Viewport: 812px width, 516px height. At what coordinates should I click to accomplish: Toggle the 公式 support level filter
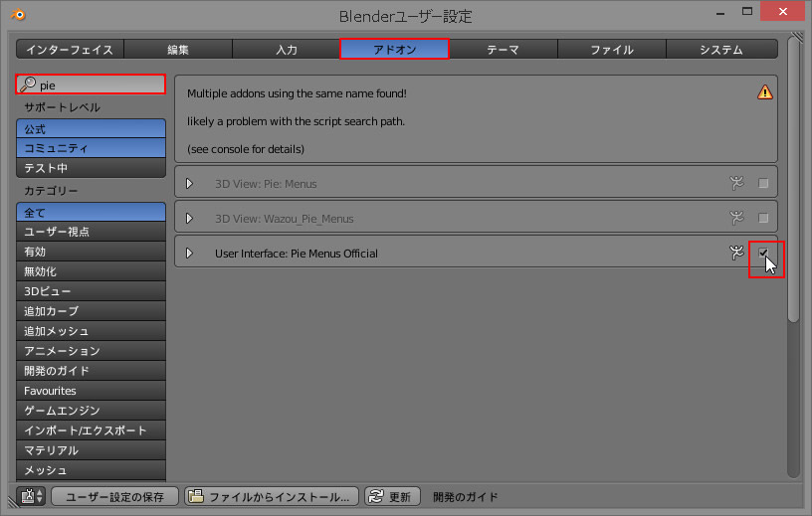tap(92, 128)
